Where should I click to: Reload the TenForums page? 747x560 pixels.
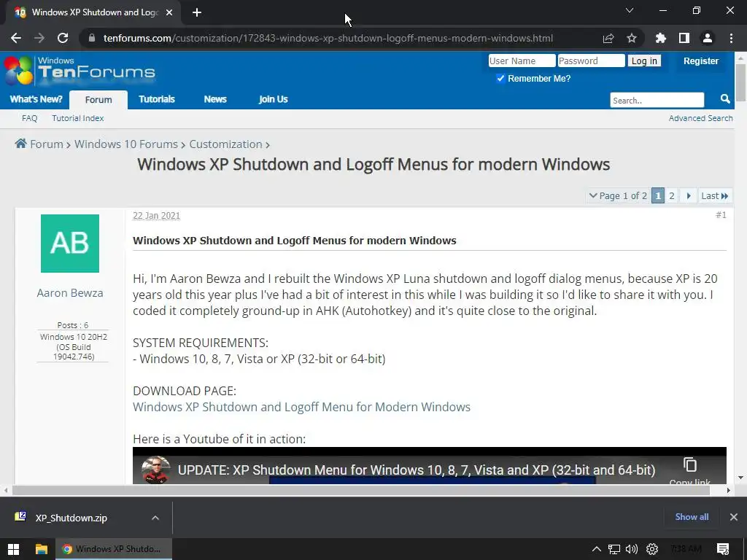[63, 38]
